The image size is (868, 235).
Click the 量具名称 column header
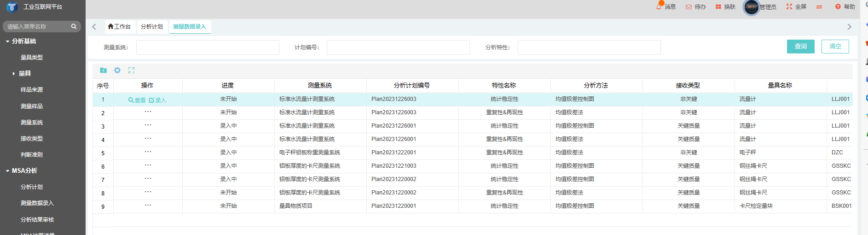click(780, 85)
